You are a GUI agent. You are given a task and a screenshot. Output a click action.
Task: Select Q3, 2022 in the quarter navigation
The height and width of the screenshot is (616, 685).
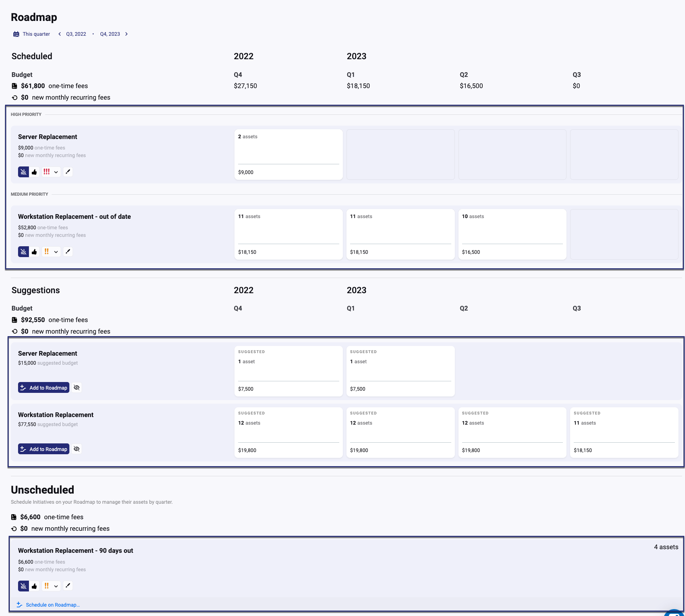(x=76, y=34)
